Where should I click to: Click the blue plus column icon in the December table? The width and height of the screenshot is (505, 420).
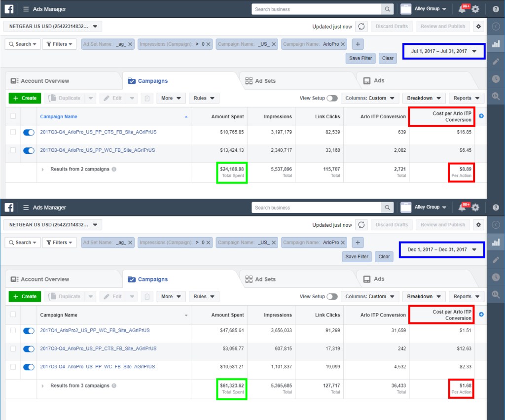click(481, 315)
